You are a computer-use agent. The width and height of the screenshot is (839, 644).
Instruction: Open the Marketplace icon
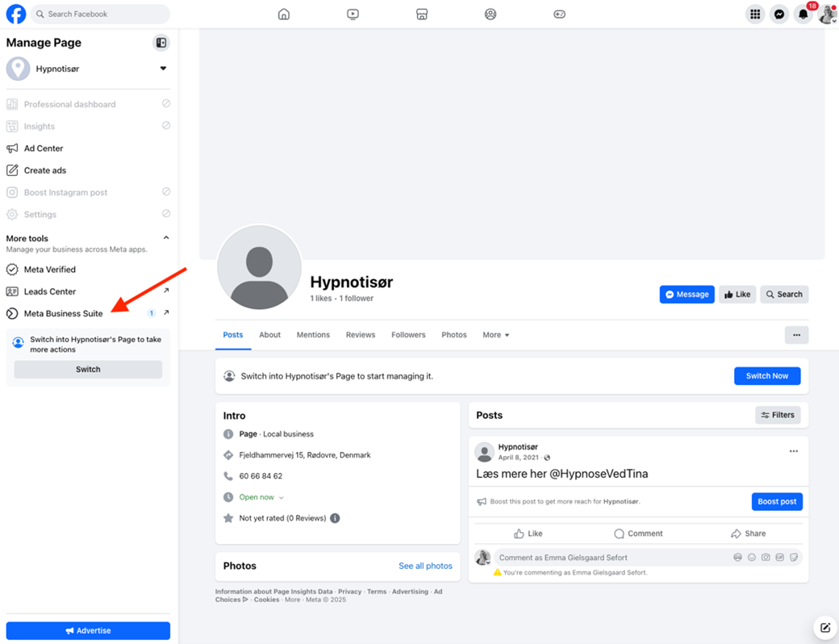click(422, 14)
